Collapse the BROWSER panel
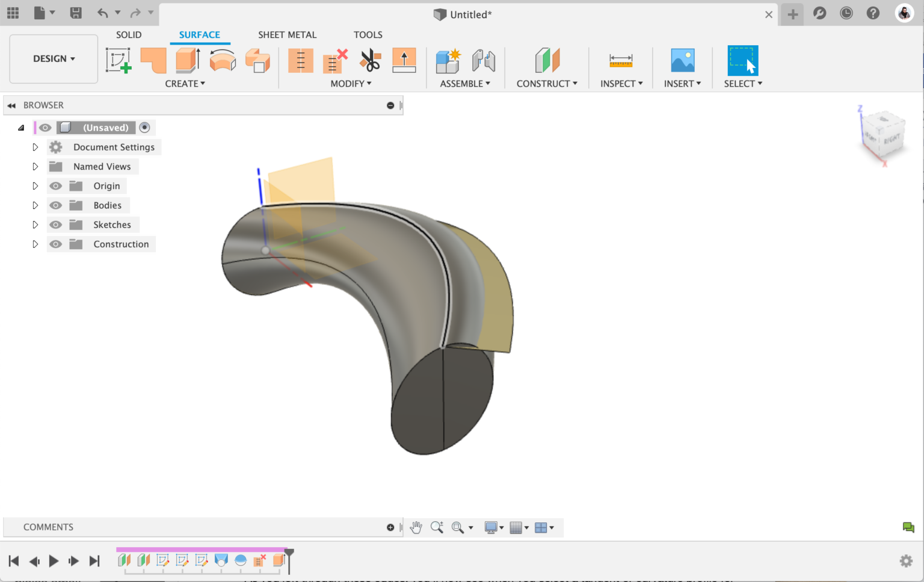924x582 pixels. click(x=11, y=105)
